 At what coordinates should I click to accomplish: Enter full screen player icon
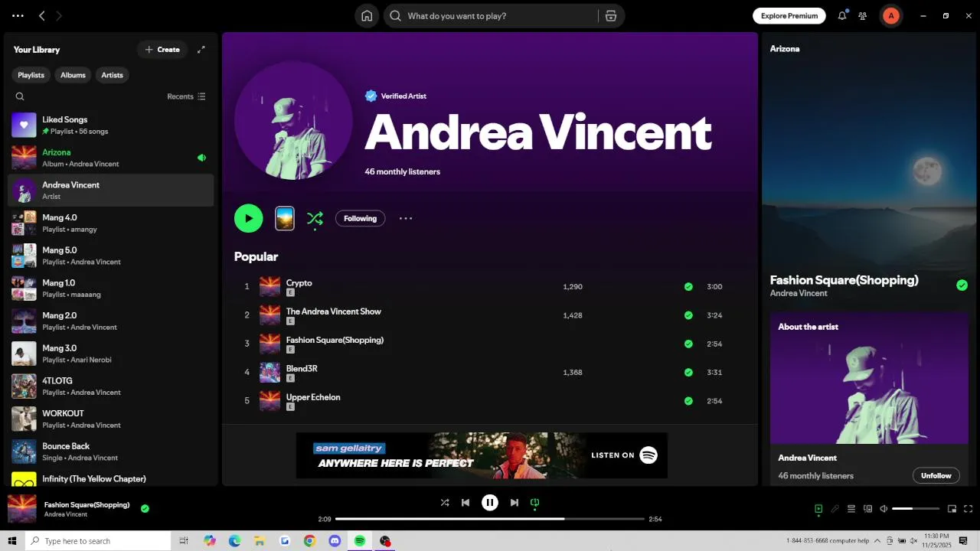[x=969, y=509]
